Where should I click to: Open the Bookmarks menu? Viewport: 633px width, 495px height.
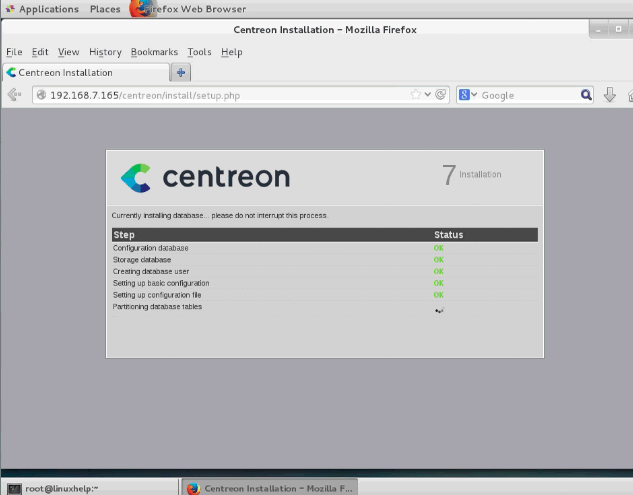coord(154,52)
